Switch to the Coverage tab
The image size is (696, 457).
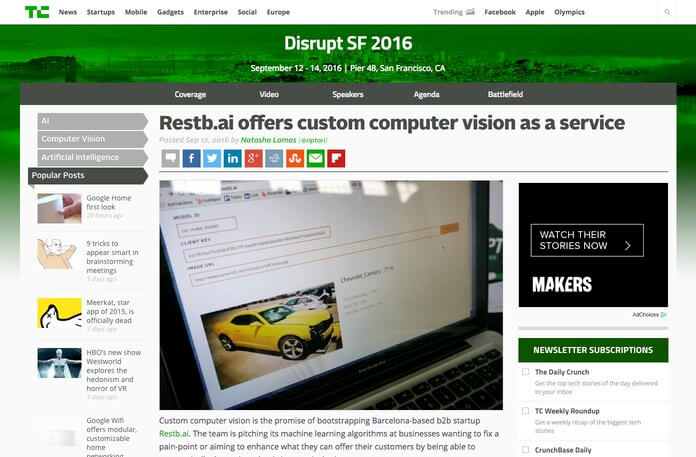pos(190,94)
